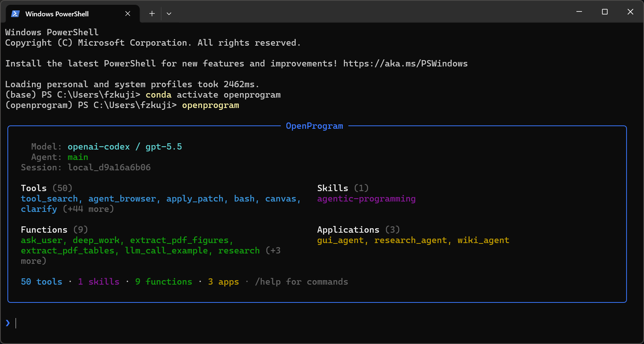Click the (+44 more) tools text
Viewport: 644px width, 344px height.
click(88, 209)
